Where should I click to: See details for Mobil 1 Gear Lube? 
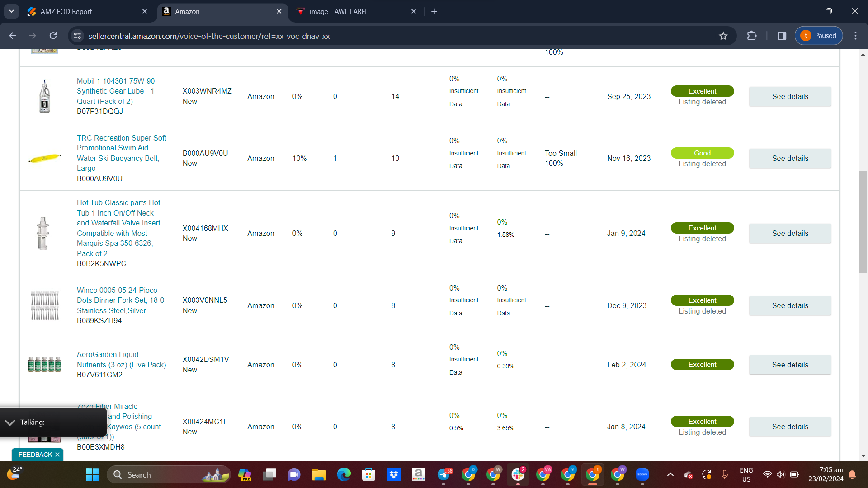click(790, 96)
